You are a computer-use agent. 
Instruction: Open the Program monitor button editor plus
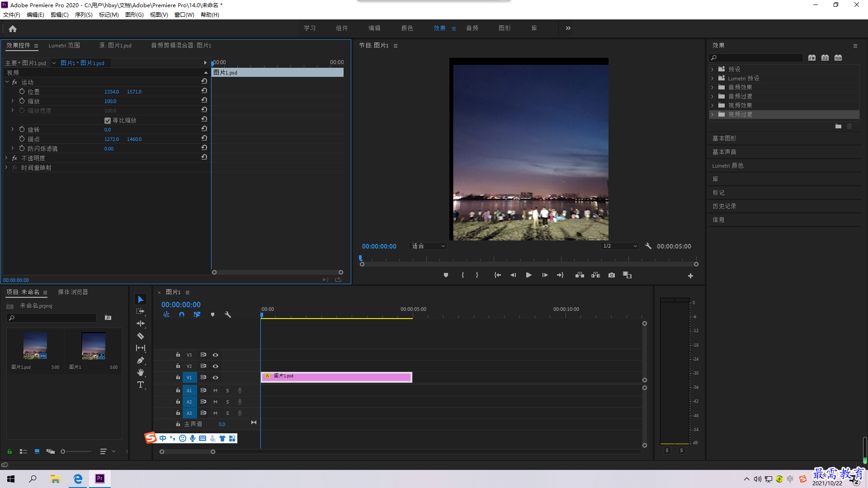pyautogui.click(x=690, y=276)
